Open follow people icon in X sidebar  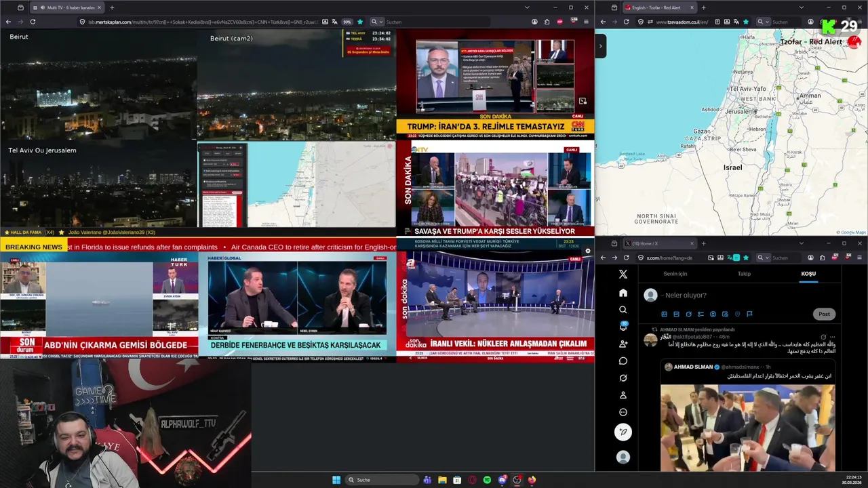(x=623, y=344)
